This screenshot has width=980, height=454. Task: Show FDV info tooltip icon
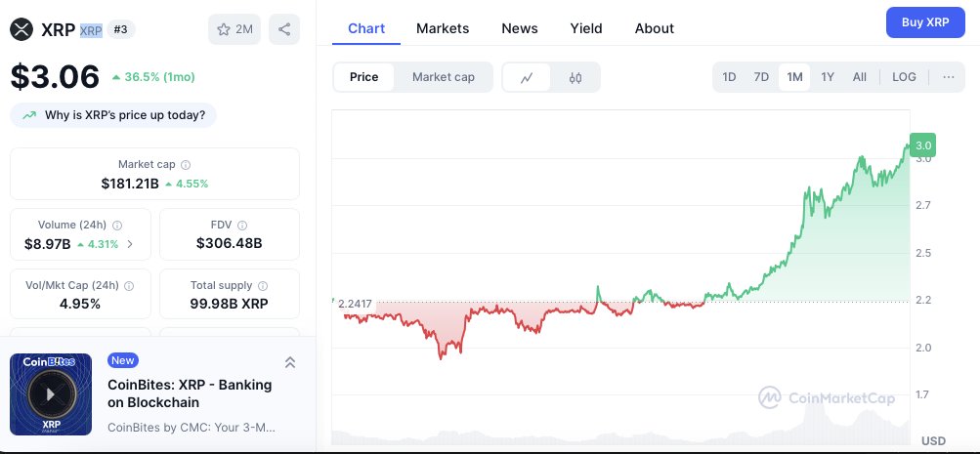pos(242,226)
